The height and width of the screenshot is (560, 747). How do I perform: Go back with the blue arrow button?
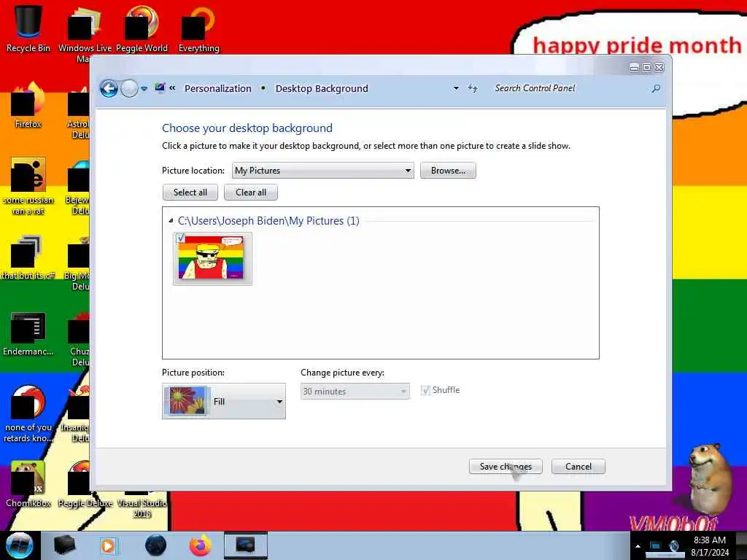109,88
